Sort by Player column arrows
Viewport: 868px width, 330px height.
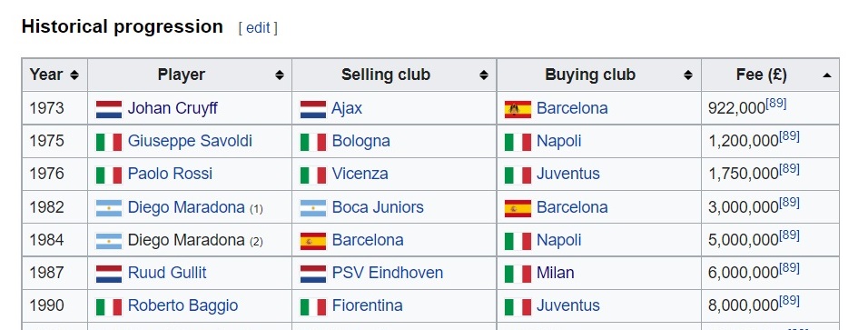280,75
